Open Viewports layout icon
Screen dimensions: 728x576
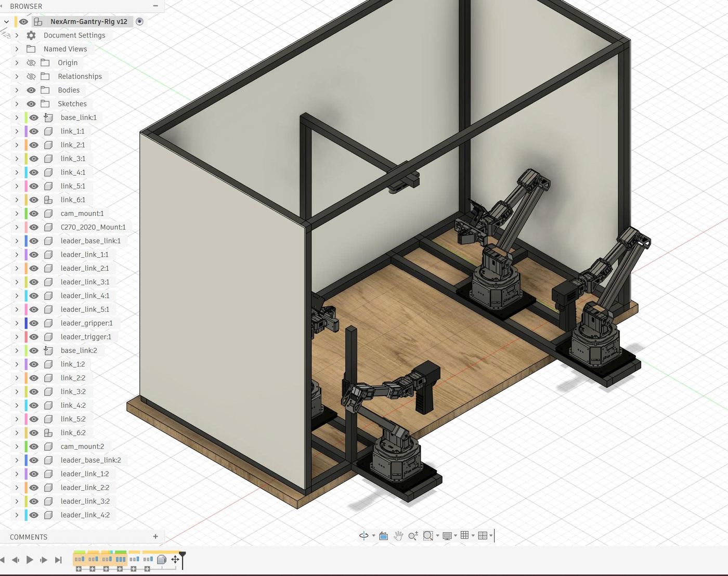tap(483, 535)
